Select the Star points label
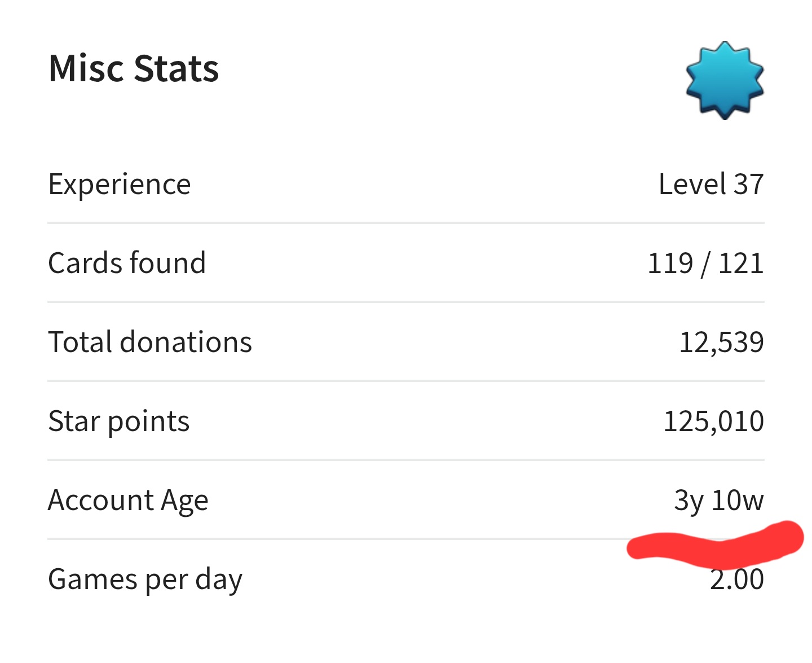The width and height of the screenshot is (812, 663). coord(119,421)
